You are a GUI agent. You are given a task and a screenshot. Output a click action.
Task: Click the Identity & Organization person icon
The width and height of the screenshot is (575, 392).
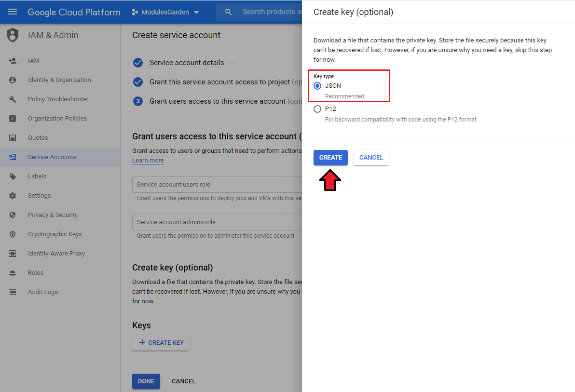(13, 80)
